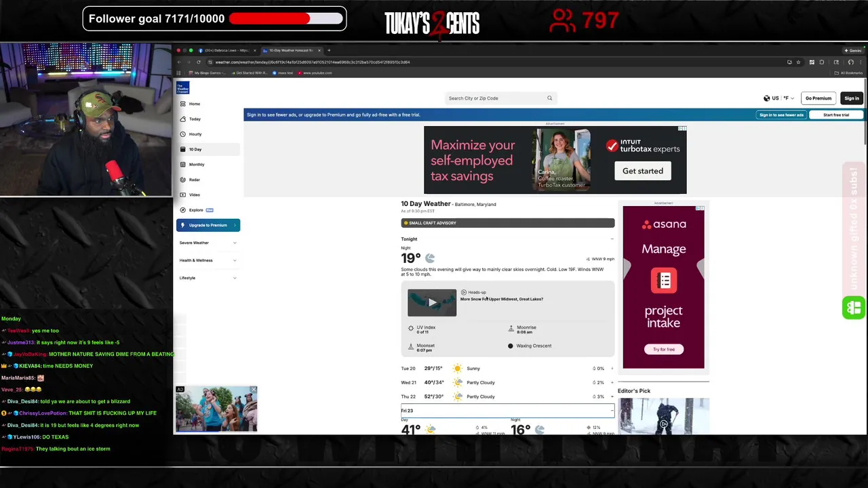Open the Radar page
The width and height of the screenshot is (868, 488).
208,180
